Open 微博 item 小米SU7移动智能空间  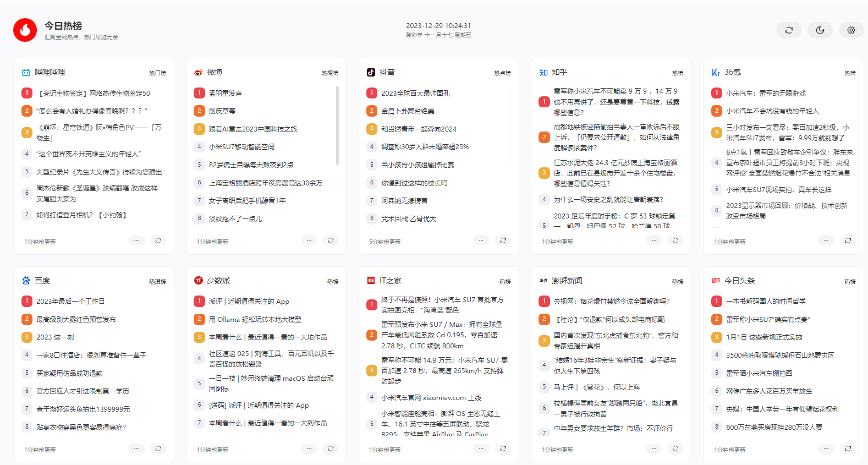[x=241, y=147]
